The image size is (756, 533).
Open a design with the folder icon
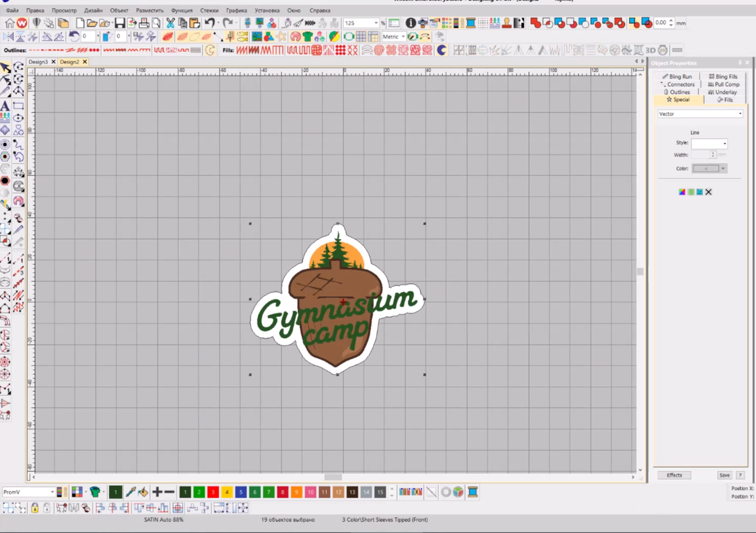pos(92,23)
